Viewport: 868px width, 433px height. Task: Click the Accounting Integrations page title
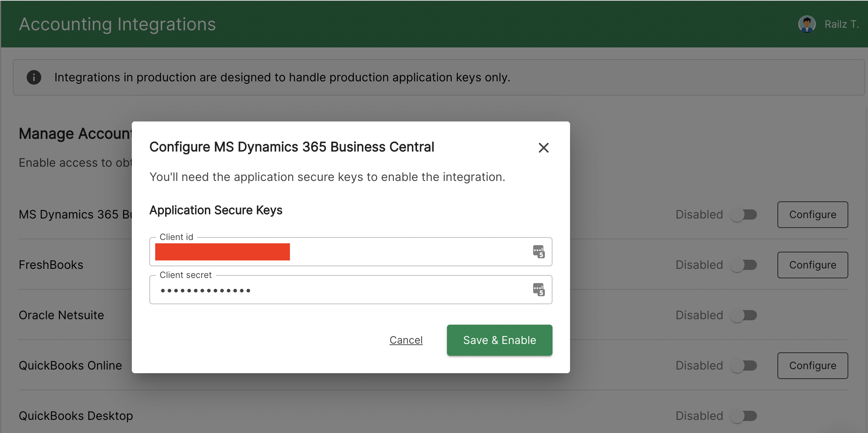pyautogui.click(x=117, y=24)
